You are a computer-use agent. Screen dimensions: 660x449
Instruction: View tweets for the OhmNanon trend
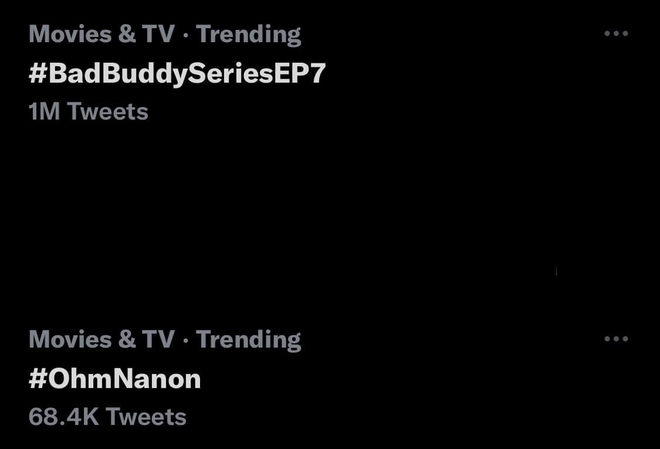(114, 379)
